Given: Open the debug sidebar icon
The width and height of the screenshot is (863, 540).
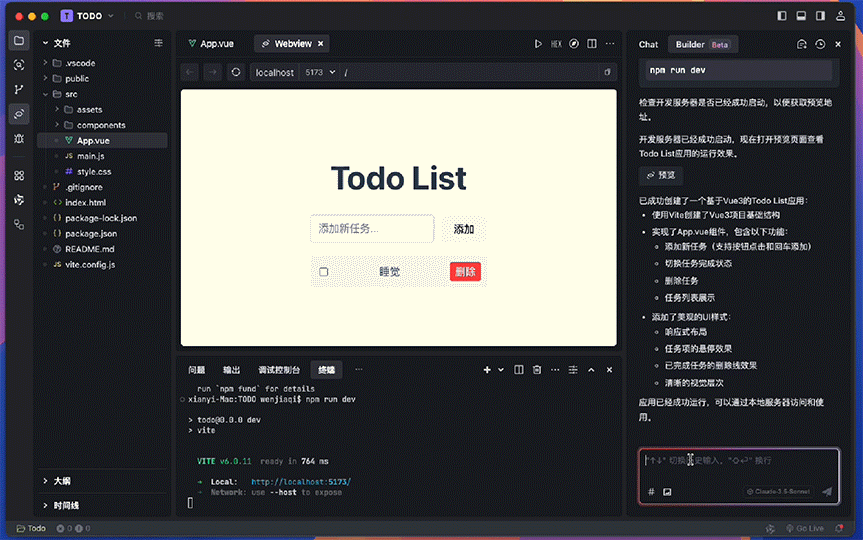Looking at the screenshot, I should tap(19, 139).
